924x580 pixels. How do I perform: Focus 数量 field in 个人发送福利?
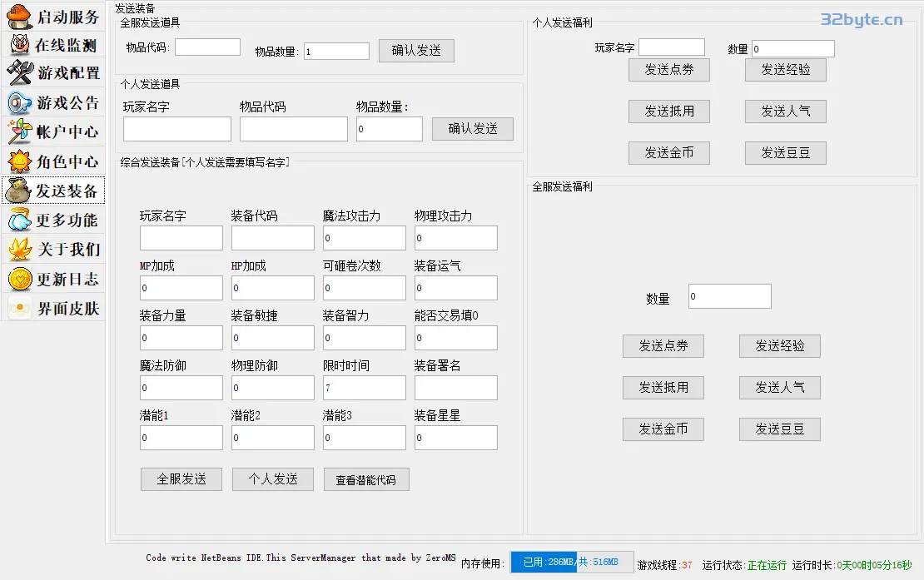click(793, 49)
